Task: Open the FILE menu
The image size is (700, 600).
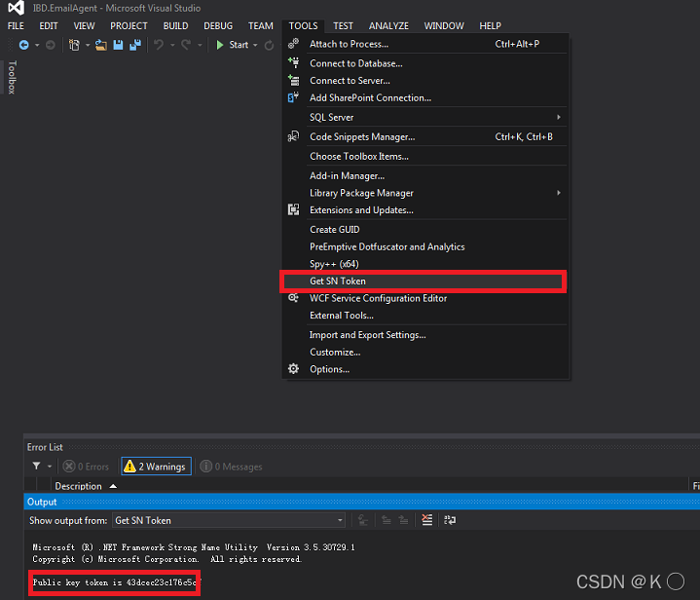Action: pos(16,26)
